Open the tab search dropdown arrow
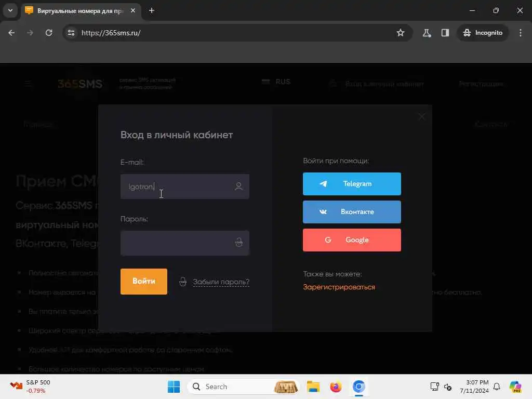Image resolution: width=532 pixels, height=399 pixels. (x=10, y=10)
